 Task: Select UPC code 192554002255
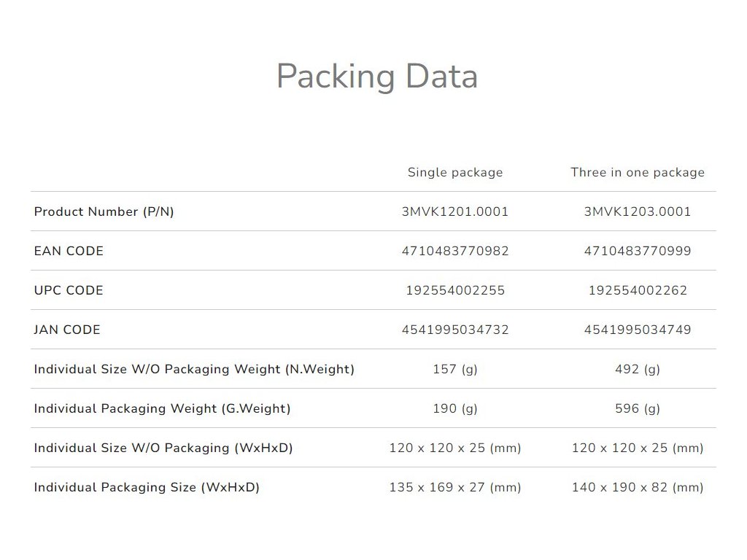tap(455, 291)
